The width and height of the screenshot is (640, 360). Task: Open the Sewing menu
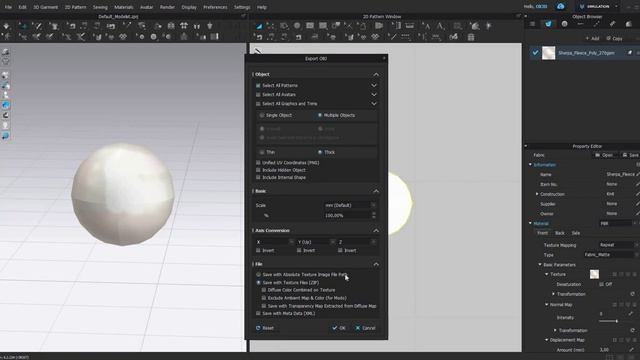(x=100, y=7)
